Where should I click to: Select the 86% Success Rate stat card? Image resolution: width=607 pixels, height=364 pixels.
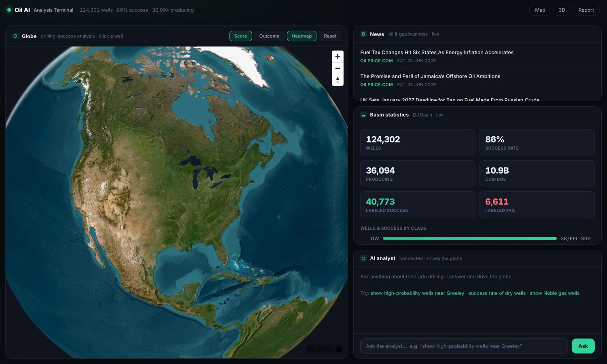click(537, 143)
